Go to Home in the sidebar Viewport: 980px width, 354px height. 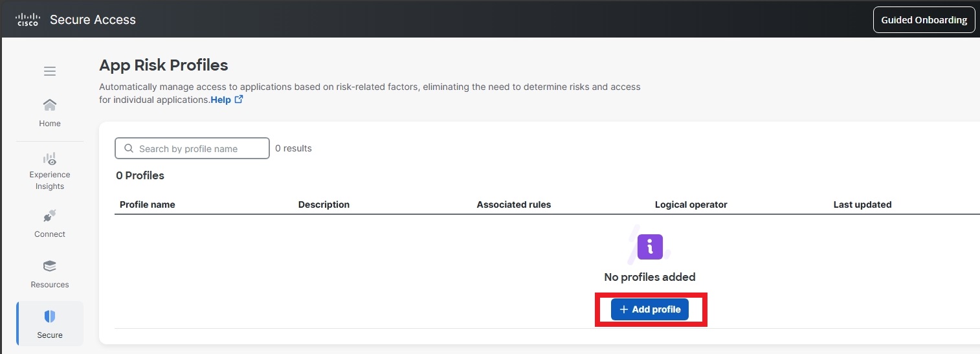pos(50,112)
